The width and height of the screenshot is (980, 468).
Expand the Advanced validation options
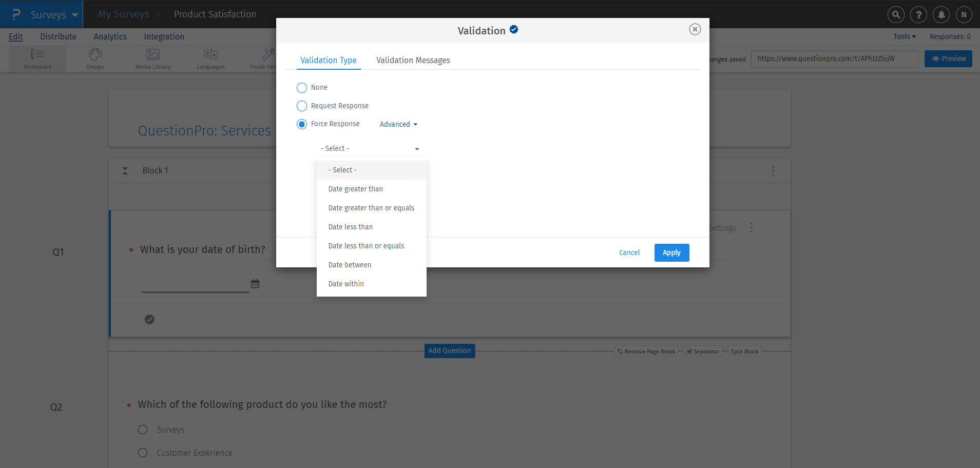pos(398,124)
